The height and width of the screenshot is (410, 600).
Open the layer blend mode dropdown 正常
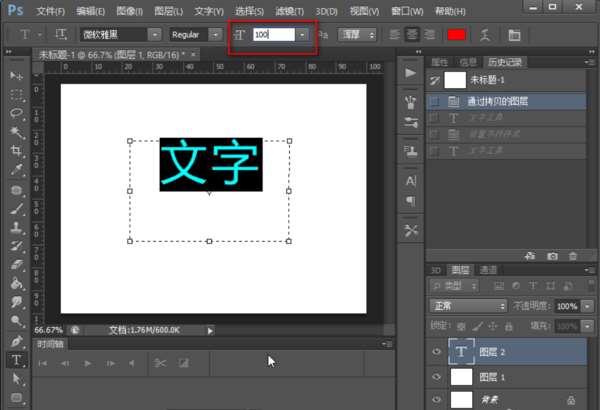[x=468, y=306]
